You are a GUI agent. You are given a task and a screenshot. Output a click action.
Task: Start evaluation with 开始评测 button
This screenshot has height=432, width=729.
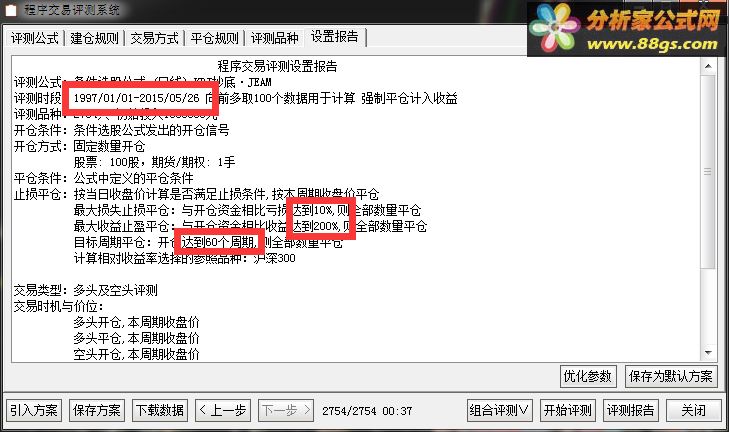click(568, 410)
